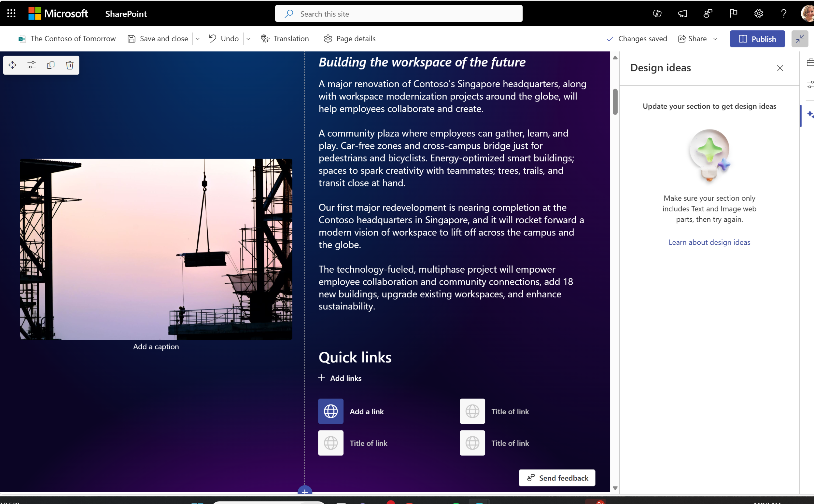
Task: Close the Design ideas panel
Action: [x=780, y=68]
